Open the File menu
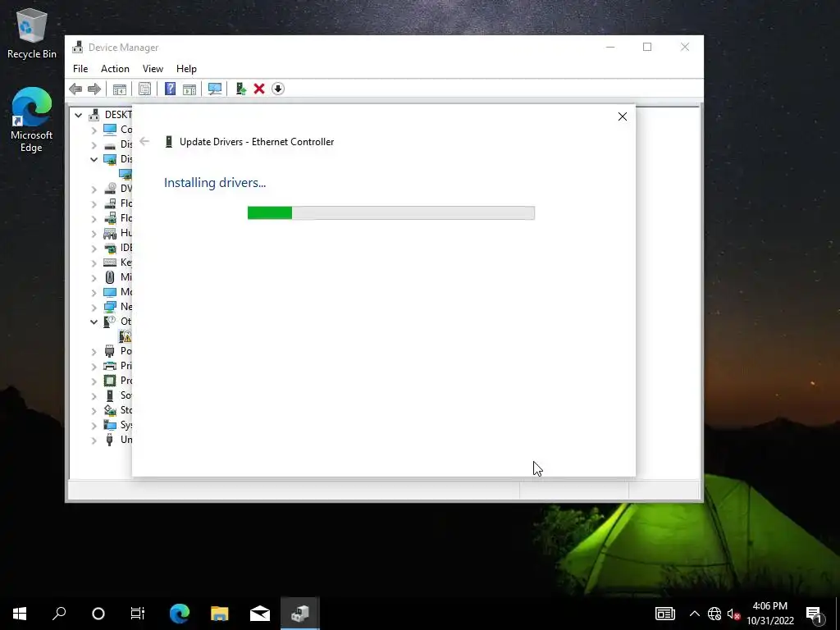840x630 pixels. [80, 69]
